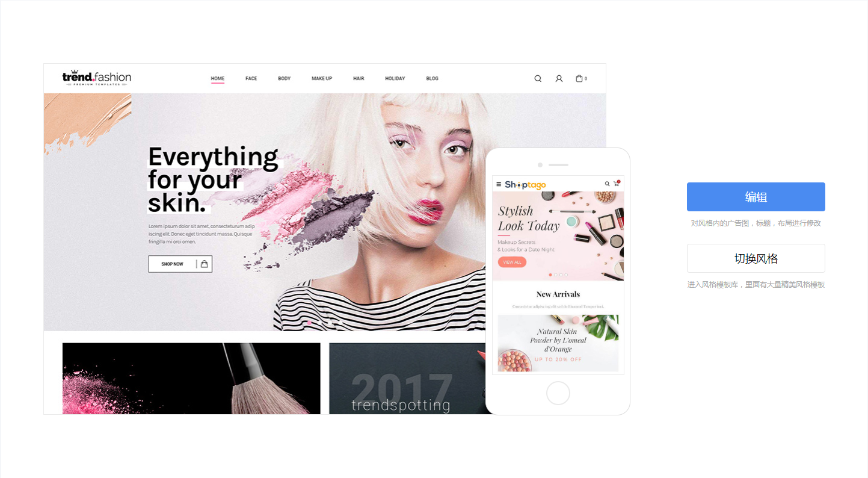Click the 2017 trendspotting banner
Screen dimensions: 868x478
point(407,379)
